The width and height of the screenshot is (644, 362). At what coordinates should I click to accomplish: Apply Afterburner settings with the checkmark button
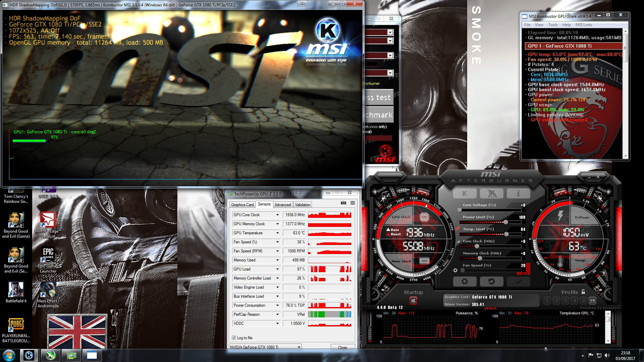(518, 282)
